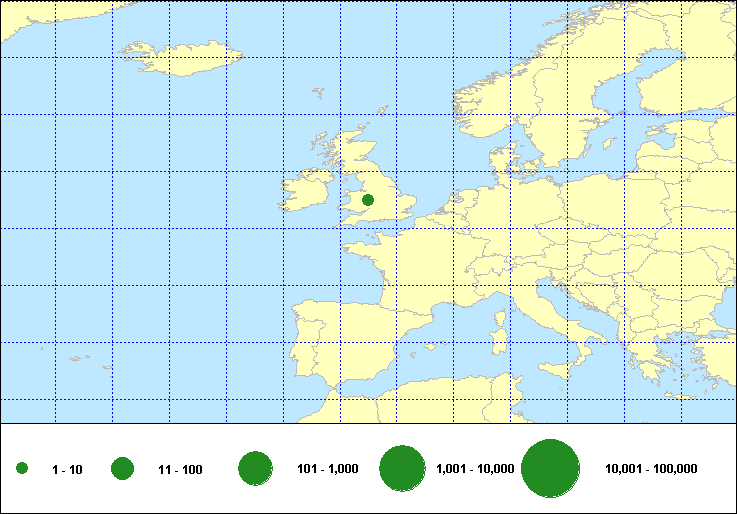Screen dimensions: 737x514
Task: Click the green data marker over Great Britain
Action: tap(368, 201)
